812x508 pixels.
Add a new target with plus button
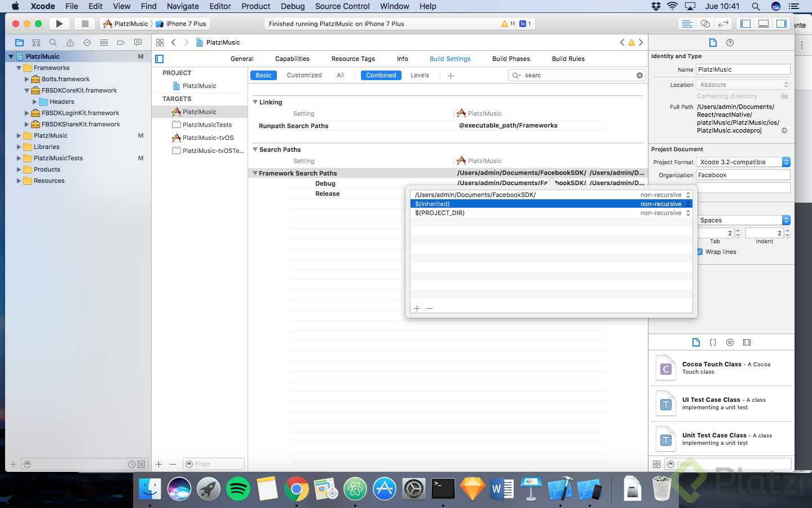[x=159, y=464]
